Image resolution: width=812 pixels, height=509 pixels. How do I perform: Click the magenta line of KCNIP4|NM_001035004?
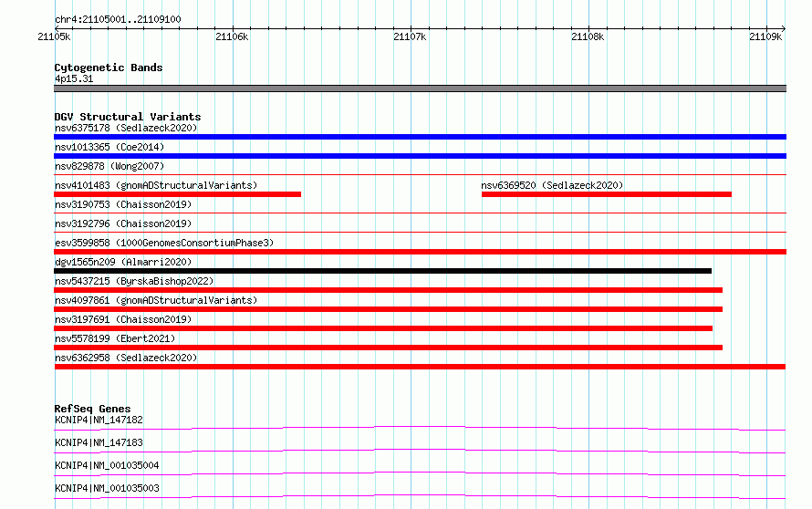[420, 473]
